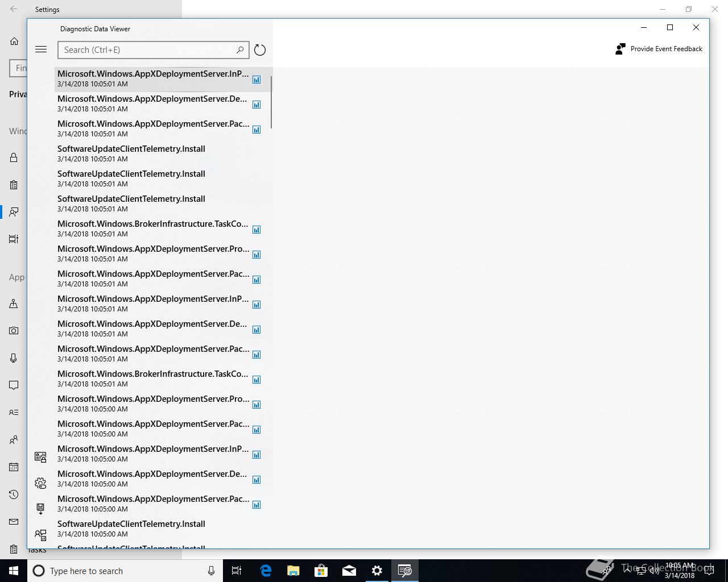This screenshot has width=728, height=582.
Task: Open Calendar icon in Settings sidebar
Action: click(x=14, y=467)
